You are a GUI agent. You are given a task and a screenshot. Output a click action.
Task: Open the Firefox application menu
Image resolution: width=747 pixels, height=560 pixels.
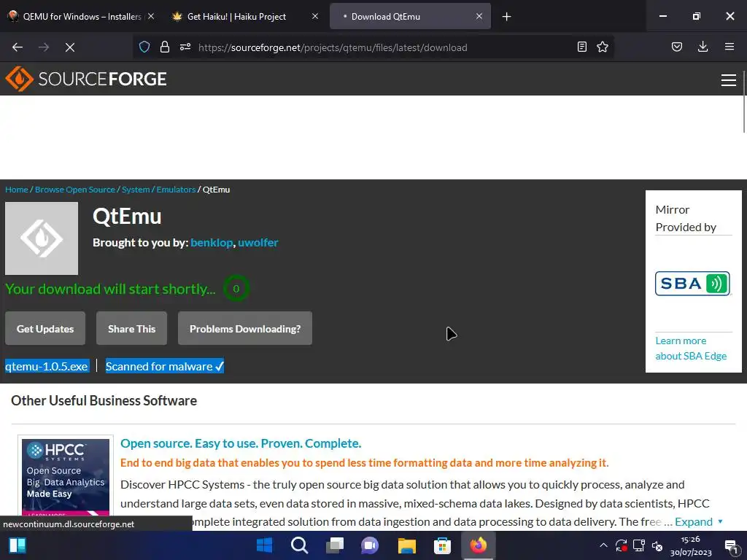pos(729,47)
